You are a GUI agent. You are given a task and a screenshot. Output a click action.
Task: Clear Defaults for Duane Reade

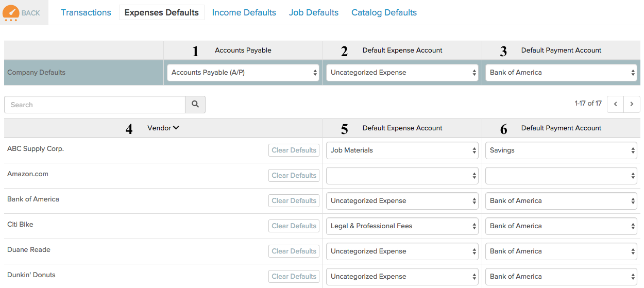[294, 251]
